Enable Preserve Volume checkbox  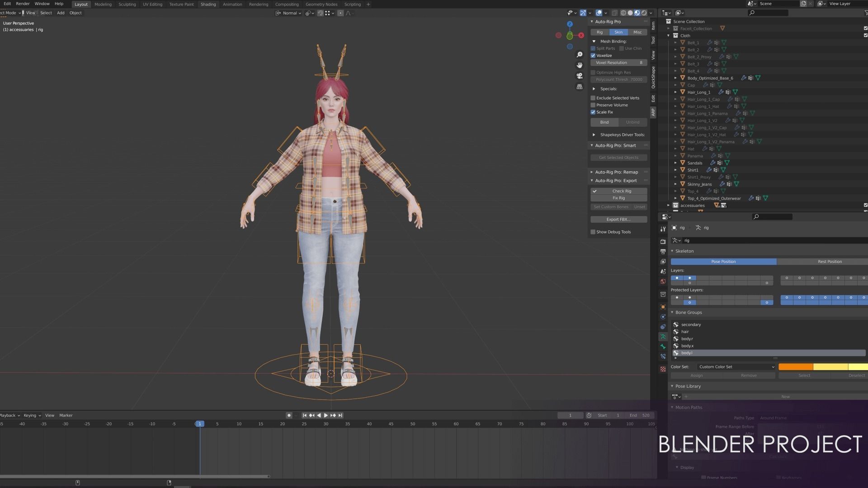coord(593,105)
